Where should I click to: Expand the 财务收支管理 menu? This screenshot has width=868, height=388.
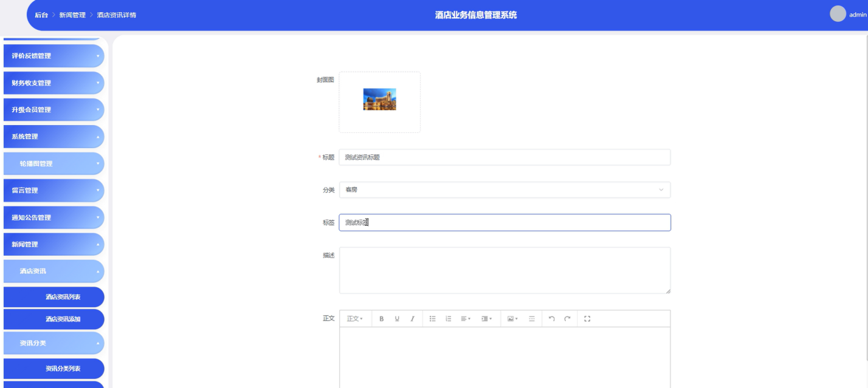(54, 83)
